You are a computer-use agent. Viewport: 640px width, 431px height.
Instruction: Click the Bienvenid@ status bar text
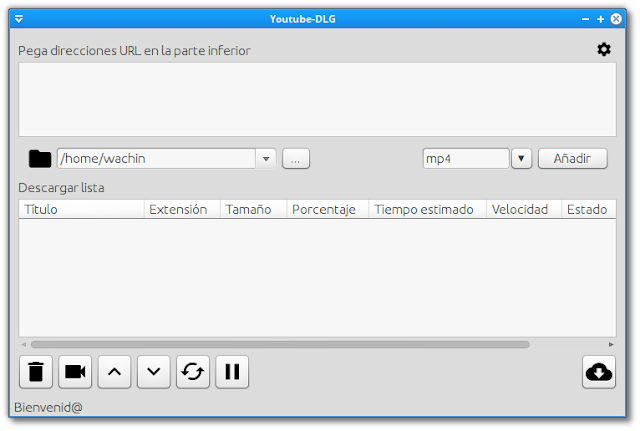(x=48, y=407)
